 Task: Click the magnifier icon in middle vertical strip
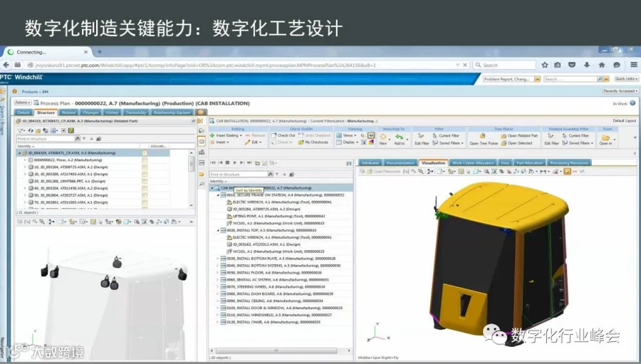pos(201,184)
